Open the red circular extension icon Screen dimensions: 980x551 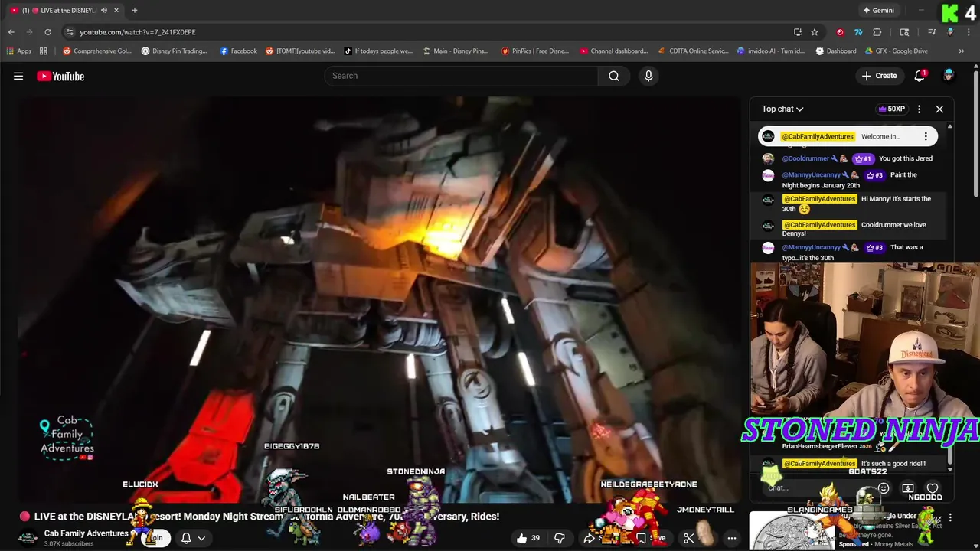pyautogui.click(x=840, y=32)
